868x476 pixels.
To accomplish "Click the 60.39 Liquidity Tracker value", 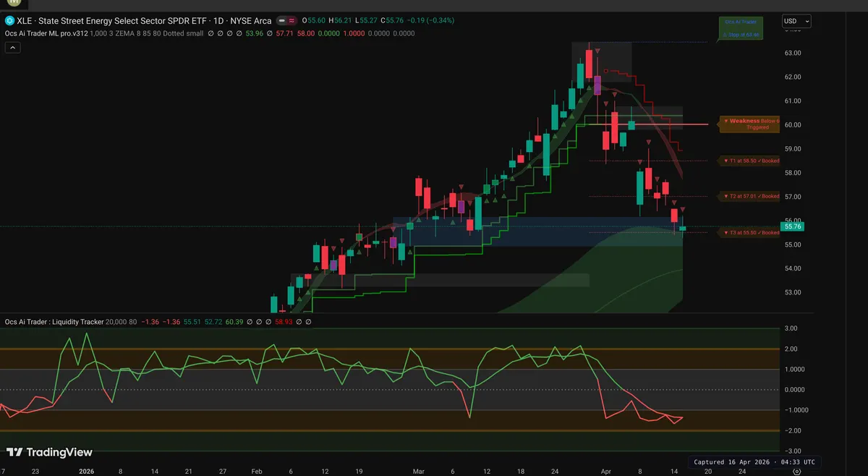I will coord(235,321).
